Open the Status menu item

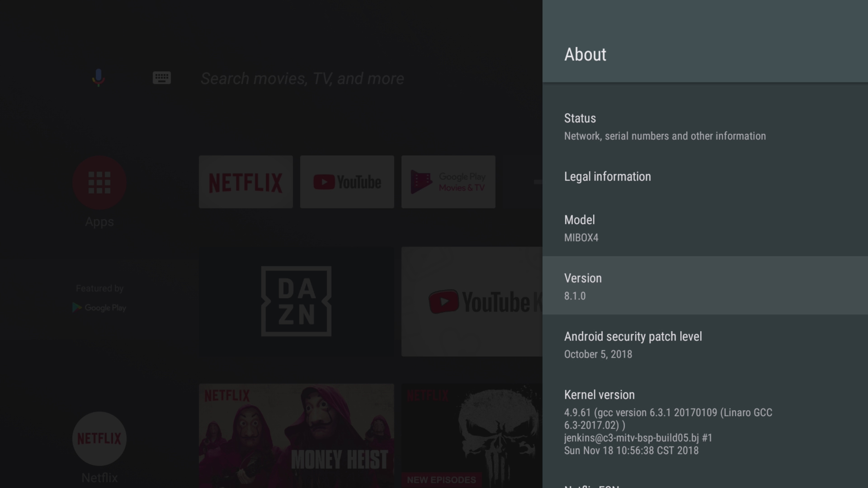point(705,127)
